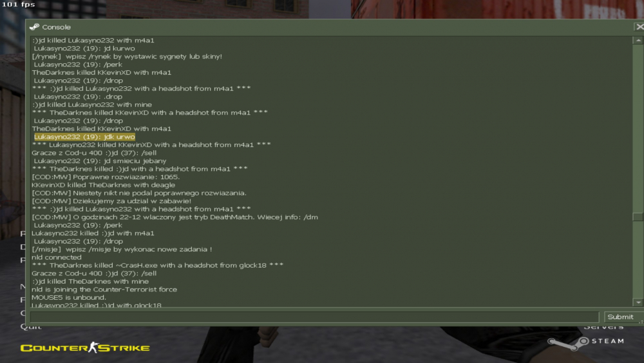The height and width of the screenshot is (363, 644).
Task: Click the '[/rynek] wpisz /rynek' message line
Action: 127,56
